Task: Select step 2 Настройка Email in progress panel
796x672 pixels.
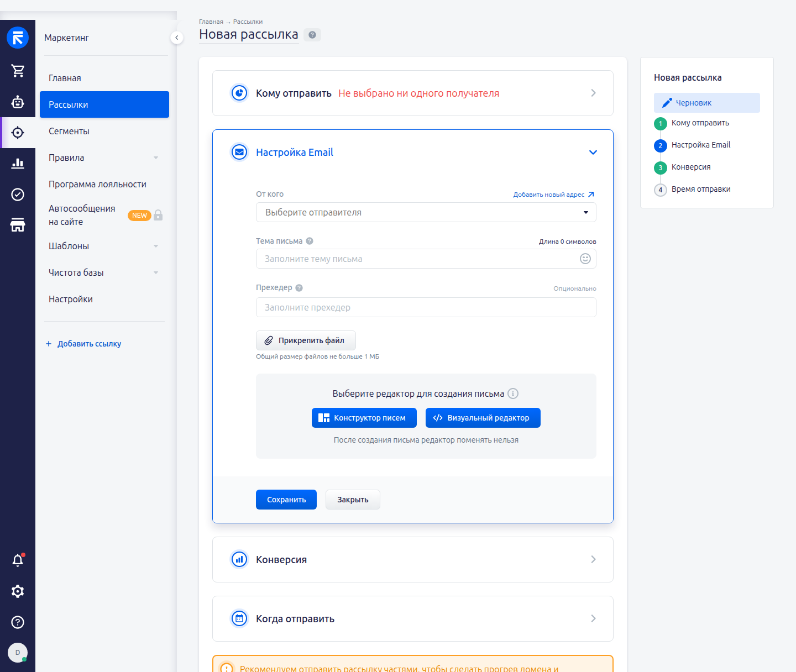Action: pos(692,145)
